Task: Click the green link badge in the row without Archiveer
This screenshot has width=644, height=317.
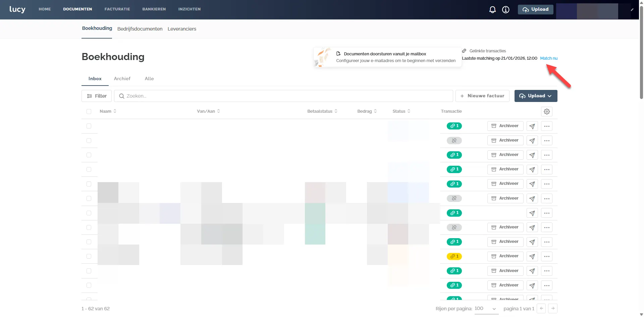Action: [454, 213]
